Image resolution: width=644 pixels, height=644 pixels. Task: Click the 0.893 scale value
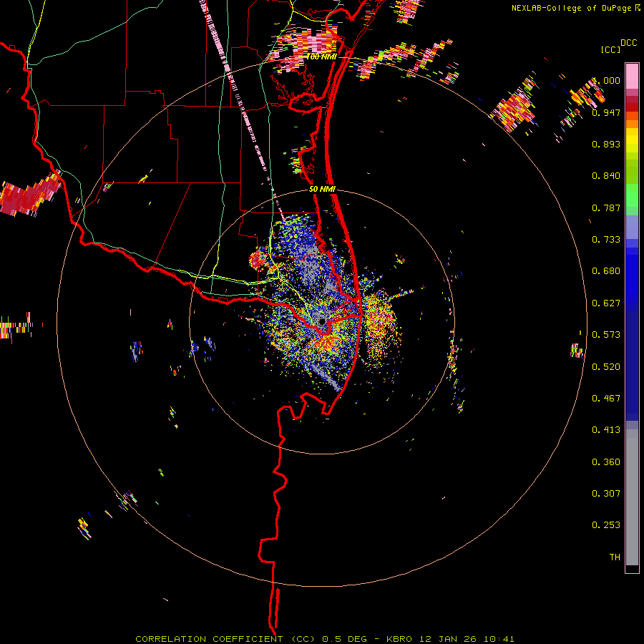(x=606, y=144)
